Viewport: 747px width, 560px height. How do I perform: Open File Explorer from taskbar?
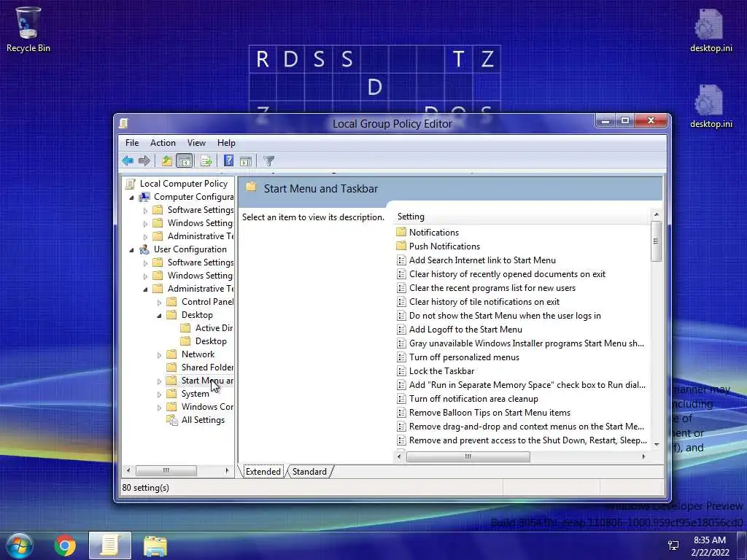[155, 545]
